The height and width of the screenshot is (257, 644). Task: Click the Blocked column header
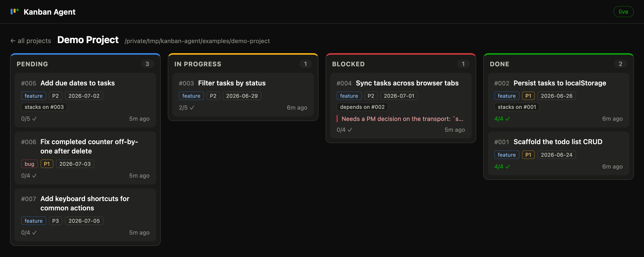[348, 64]
